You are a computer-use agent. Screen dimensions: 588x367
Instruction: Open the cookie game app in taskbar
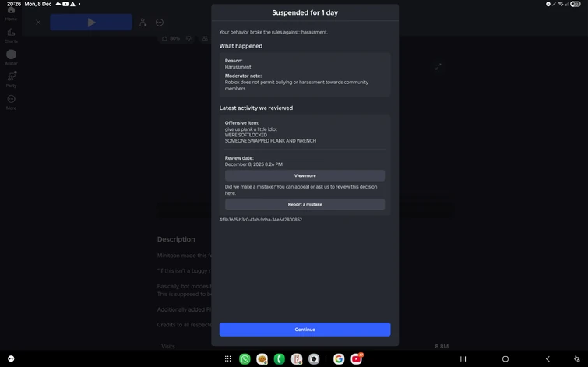[x=262, y=359]
